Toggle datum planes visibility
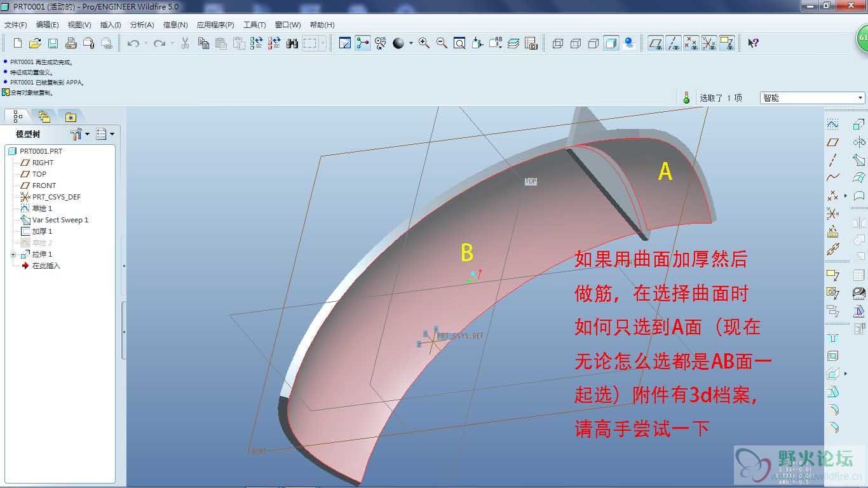 tap(656, 43)
